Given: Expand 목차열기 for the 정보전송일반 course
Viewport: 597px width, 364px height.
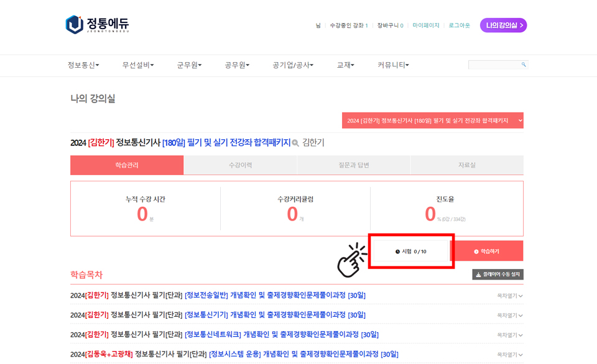Looking at the screenshot, I should 510,296.
